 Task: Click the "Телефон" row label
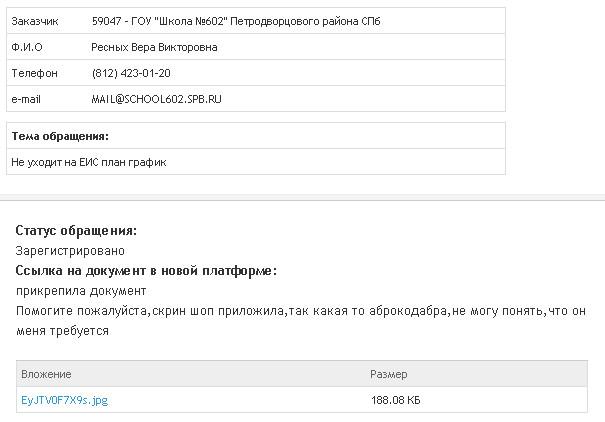click(35, 73)
